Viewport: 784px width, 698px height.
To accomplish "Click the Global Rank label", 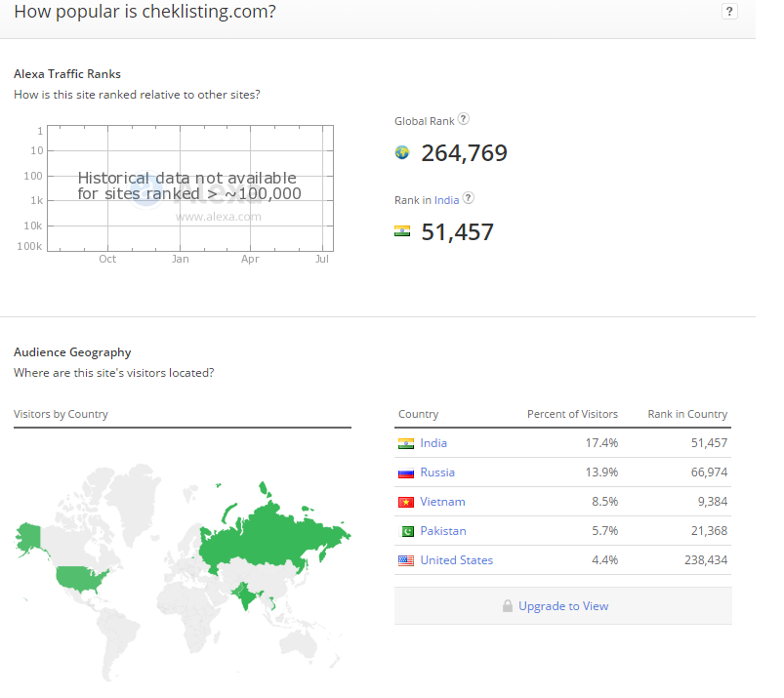I will coord(425,121).
